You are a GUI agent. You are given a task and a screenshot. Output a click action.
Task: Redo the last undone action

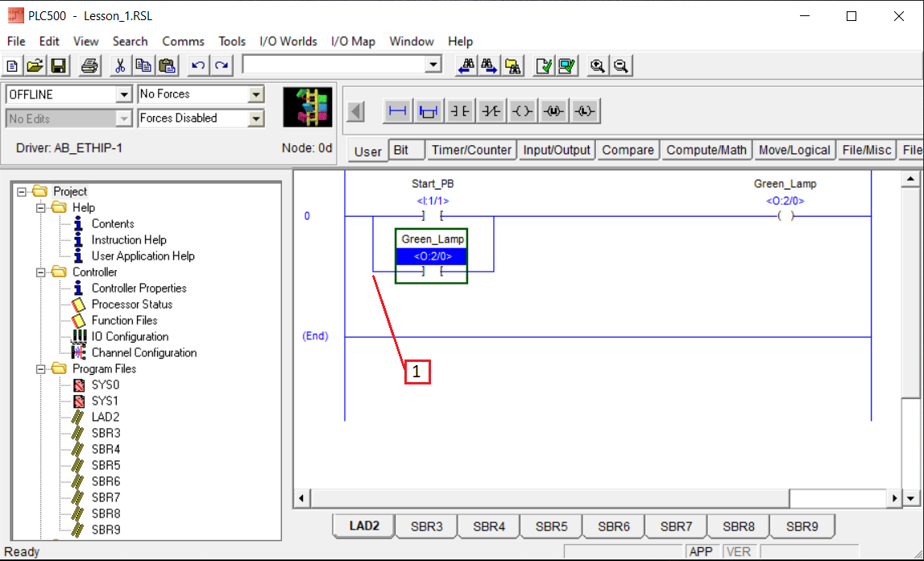(222, 65)
